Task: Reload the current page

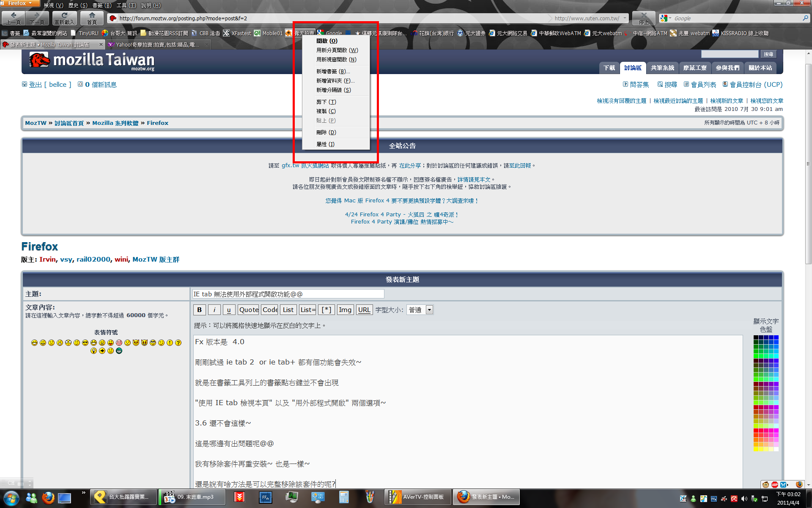Action: [x=64, y=18]
